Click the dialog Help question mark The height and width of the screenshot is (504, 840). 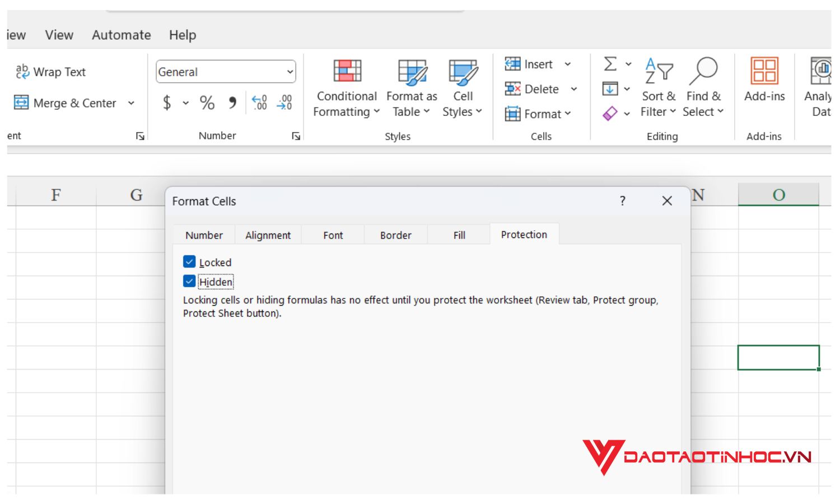[622, 201]
